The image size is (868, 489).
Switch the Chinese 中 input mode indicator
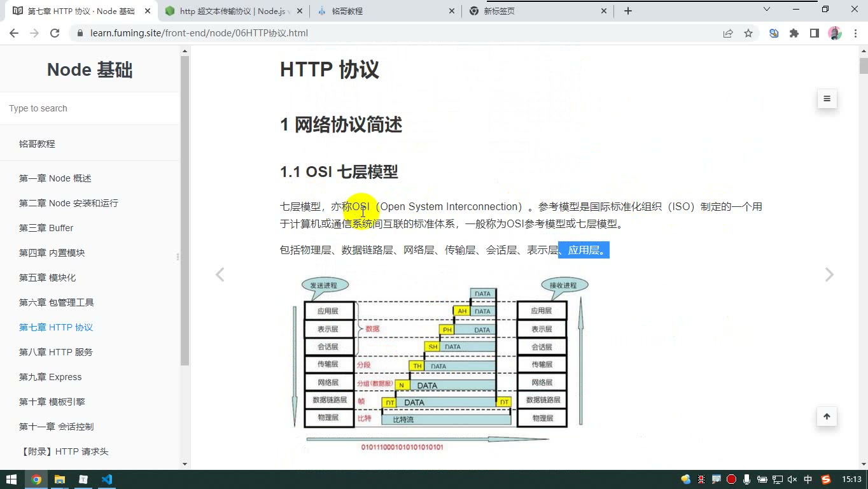pos(808,479)
